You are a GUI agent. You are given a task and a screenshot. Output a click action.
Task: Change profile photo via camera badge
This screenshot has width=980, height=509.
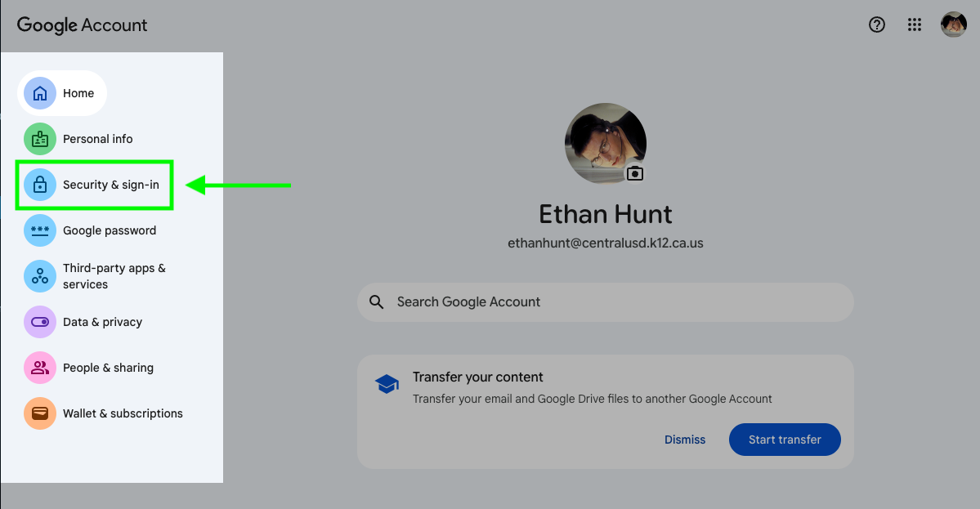point(635,174)
